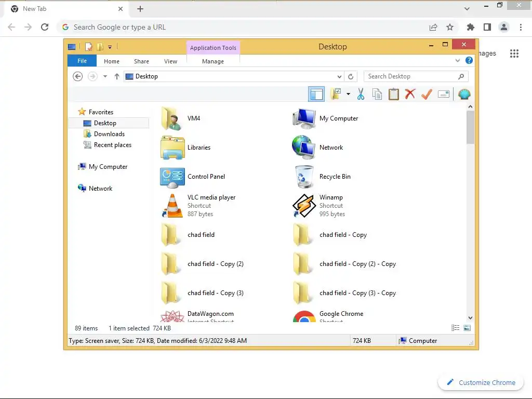Click the red X Delete icon
The width and height of the screenshot is (532, 399).
(x=410, y=94)
